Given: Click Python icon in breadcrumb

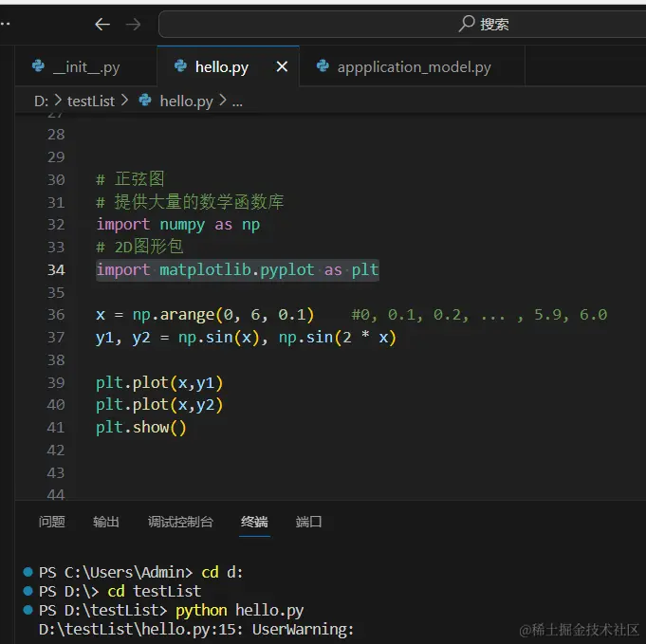Looking at the screenshot, I should pos(145,101).
